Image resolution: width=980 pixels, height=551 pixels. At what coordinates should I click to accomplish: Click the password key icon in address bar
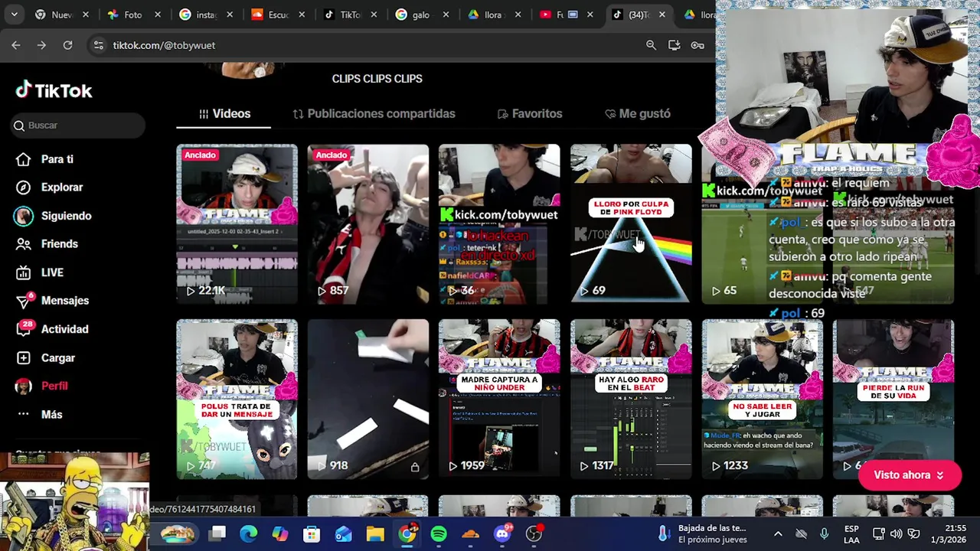[x=697, y=45]
